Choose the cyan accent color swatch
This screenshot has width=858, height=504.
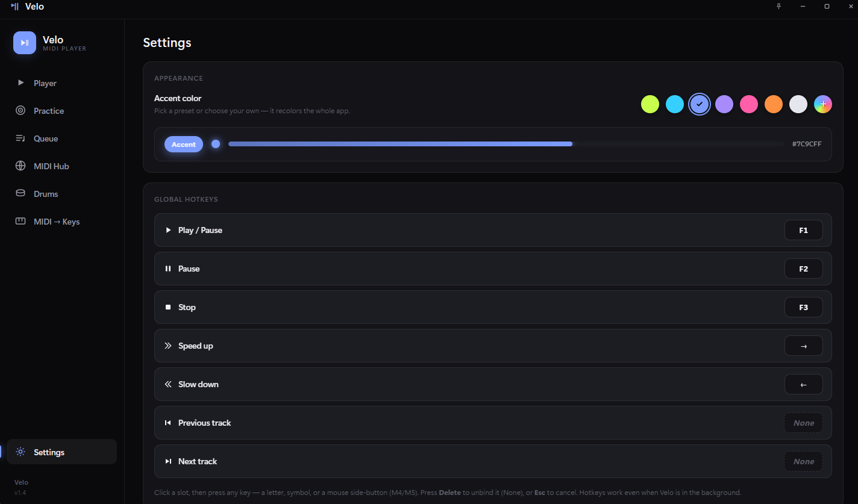pos(675,104)
